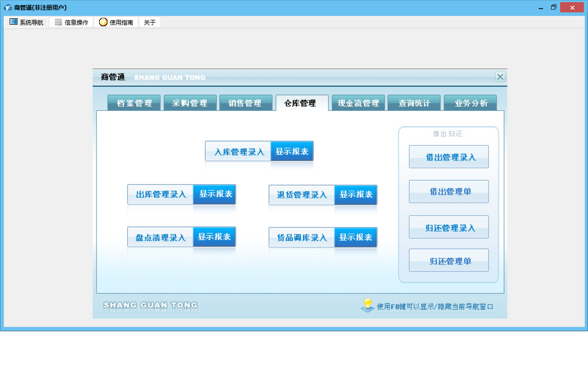Click the 借出管理单 button

tap(449, 191)
